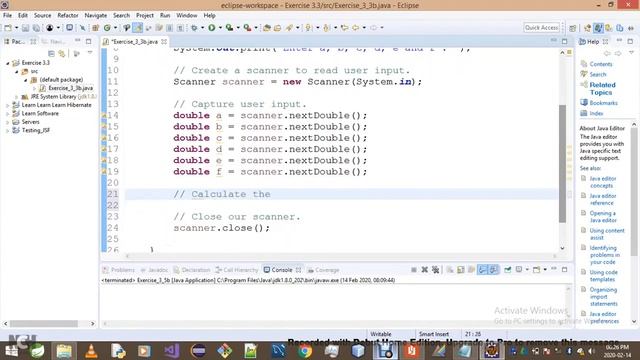Click the Pin Console icon
Image resolution: width=640 pixels, height=360 pixels.
tap(508, 270)
